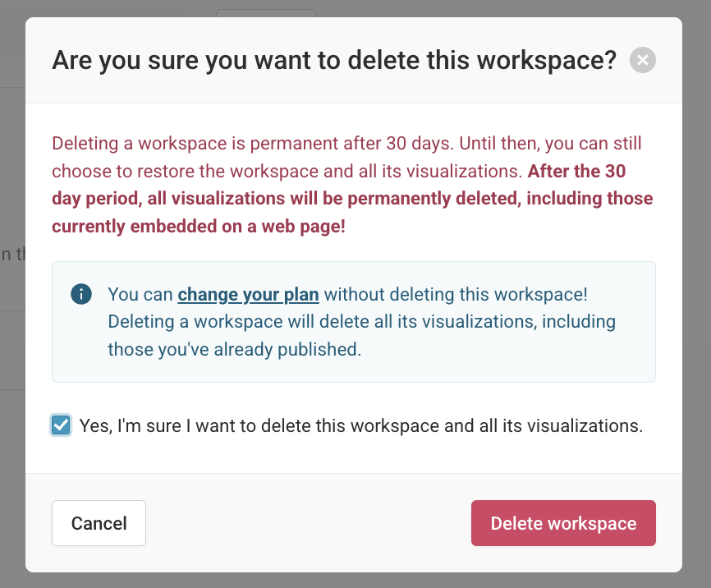Click the 'Yes, I'm sure' checkbox label text

coord(361,425)
